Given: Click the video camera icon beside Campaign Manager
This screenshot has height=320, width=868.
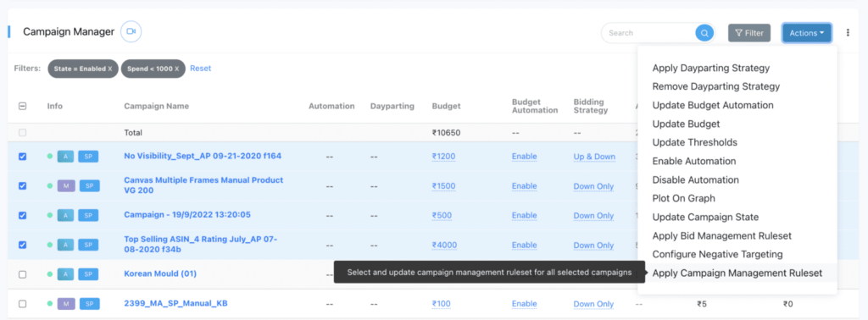Looking at the screenshot, I should (131, 31).
